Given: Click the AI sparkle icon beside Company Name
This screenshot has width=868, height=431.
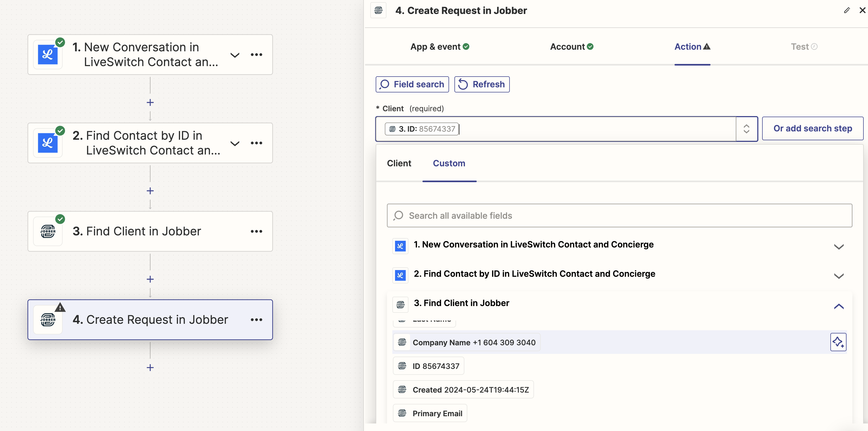Looking at the screenshot, I should tap(838, 342).
